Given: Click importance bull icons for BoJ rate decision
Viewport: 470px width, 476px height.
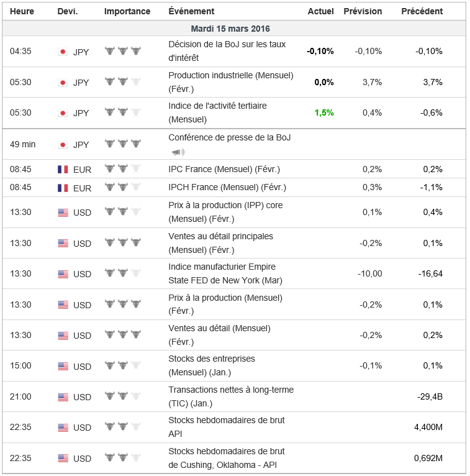Looking at the screenshot, I should (122, 52).
